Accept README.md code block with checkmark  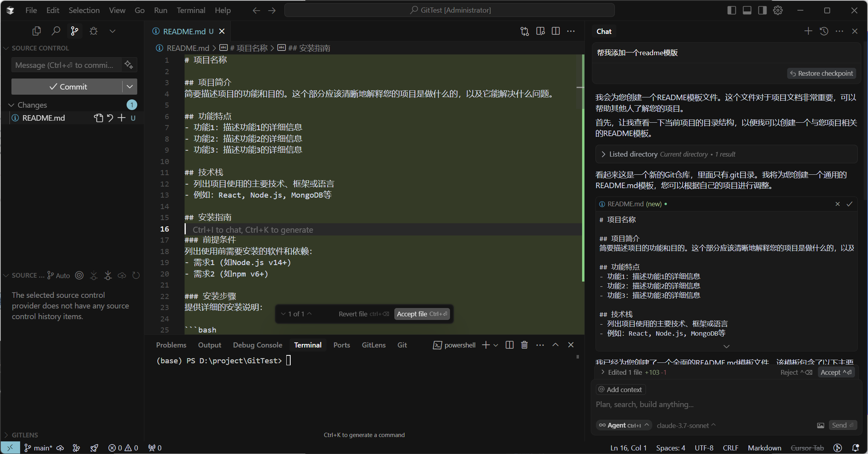[849, 204]
